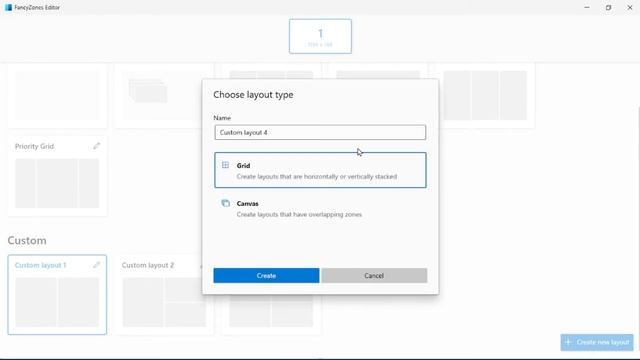Viewport: 640px width, 360px height.
Task: Select the blank no-layout template card
Action: (58, 95)
